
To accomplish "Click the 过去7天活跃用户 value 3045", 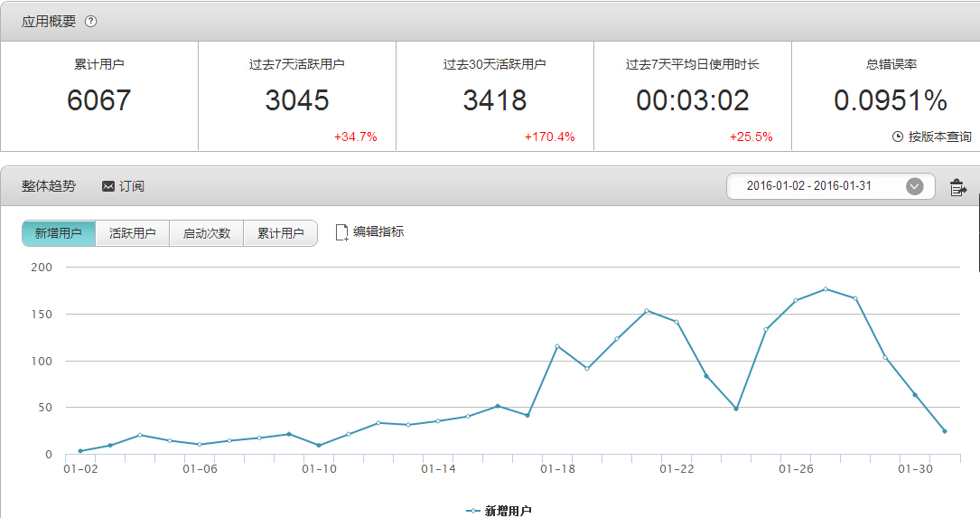I will pyautogui.click(x=297, y=100).
